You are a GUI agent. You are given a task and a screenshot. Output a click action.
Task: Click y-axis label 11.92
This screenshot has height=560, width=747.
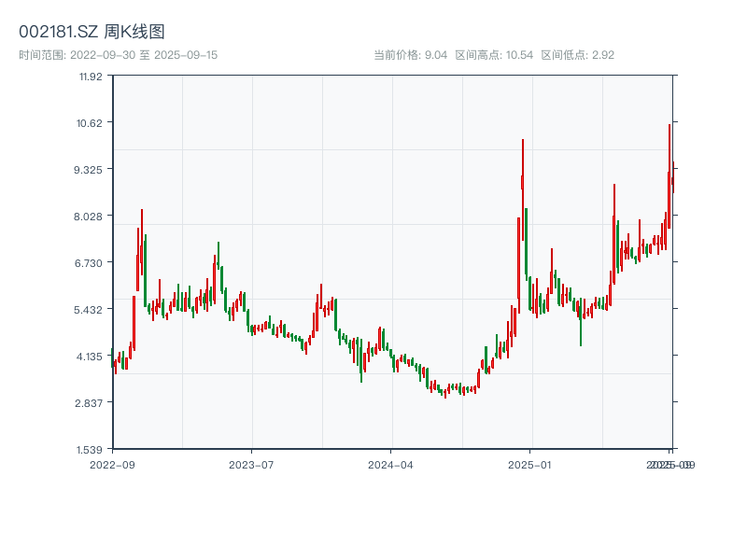point(91,77)
